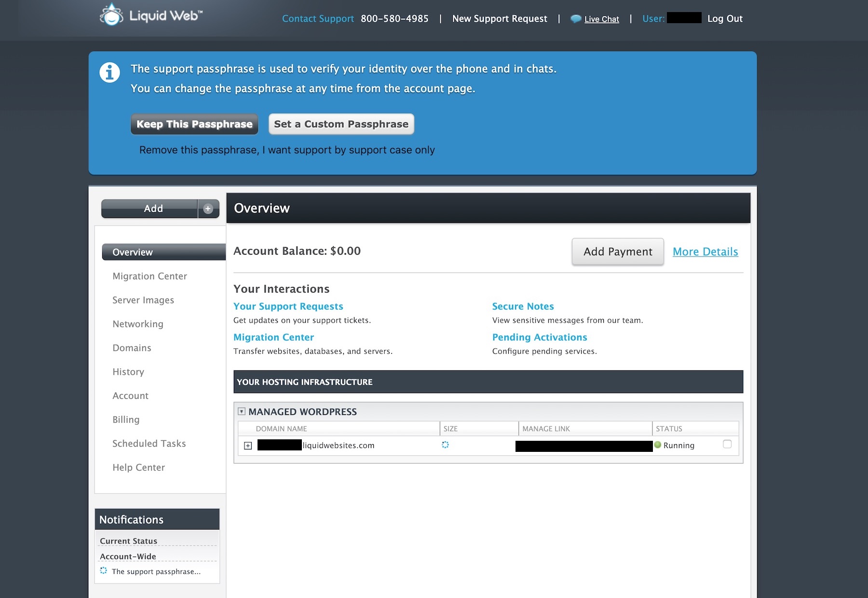This screenshot has width=868, height=598.
Task: Open Account in the sidebar
Action: click(x=130, y=396)
